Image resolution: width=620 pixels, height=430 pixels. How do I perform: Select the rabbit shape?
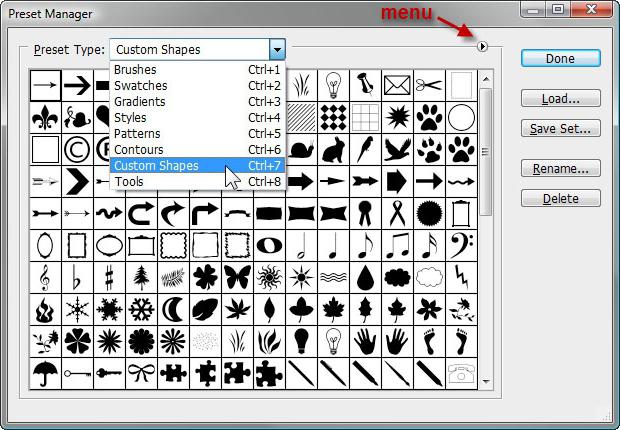333,150
